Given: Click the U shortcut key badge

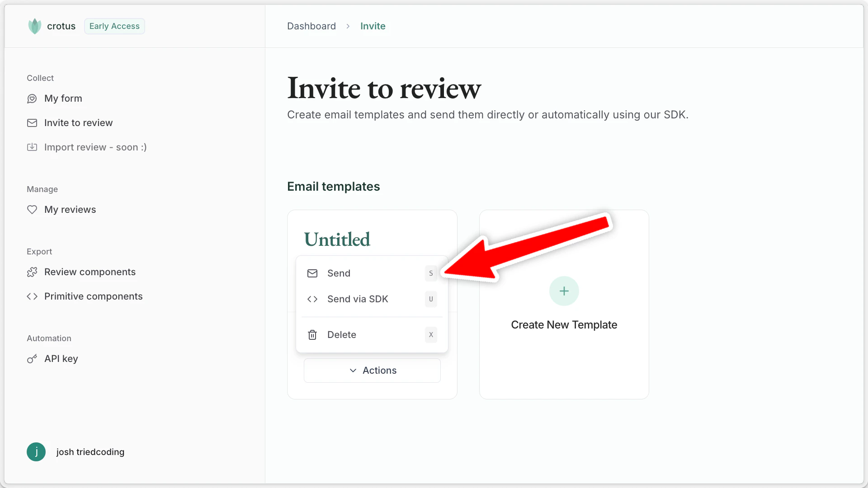Looking at the screenshot, I should [x=431, y=299].
